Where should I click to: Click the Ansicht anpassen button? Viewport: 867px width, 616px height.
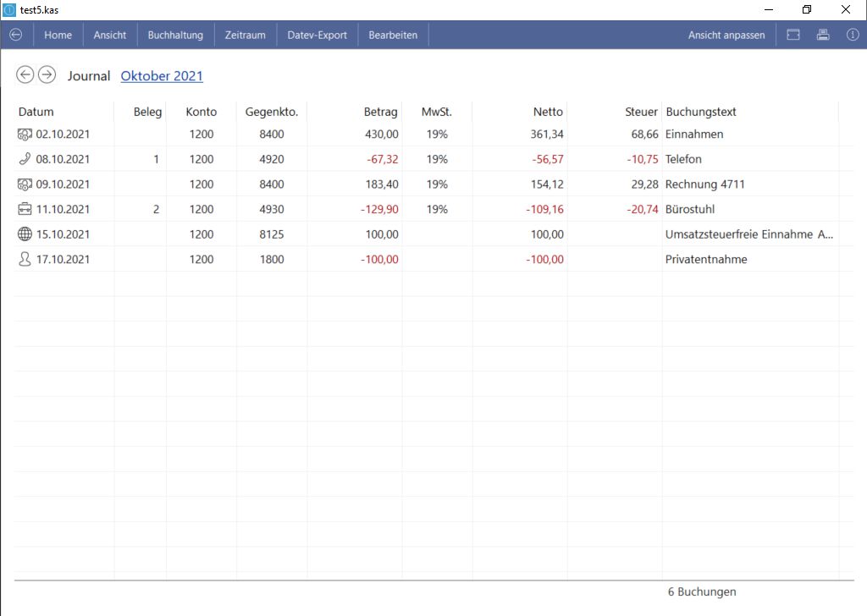point(726,35)
